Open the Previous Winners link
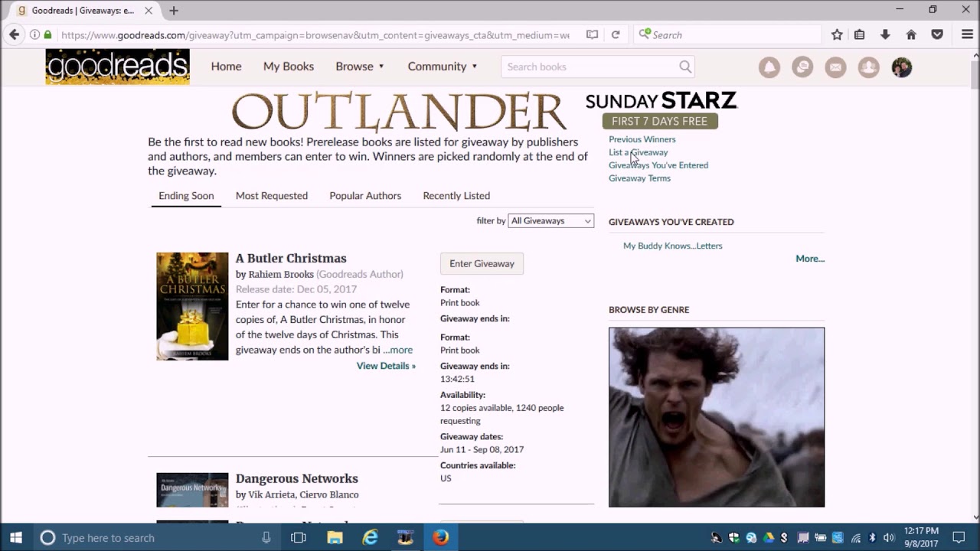Image resolution: width=980 pixels, height=551 pixels. (642, 139)
